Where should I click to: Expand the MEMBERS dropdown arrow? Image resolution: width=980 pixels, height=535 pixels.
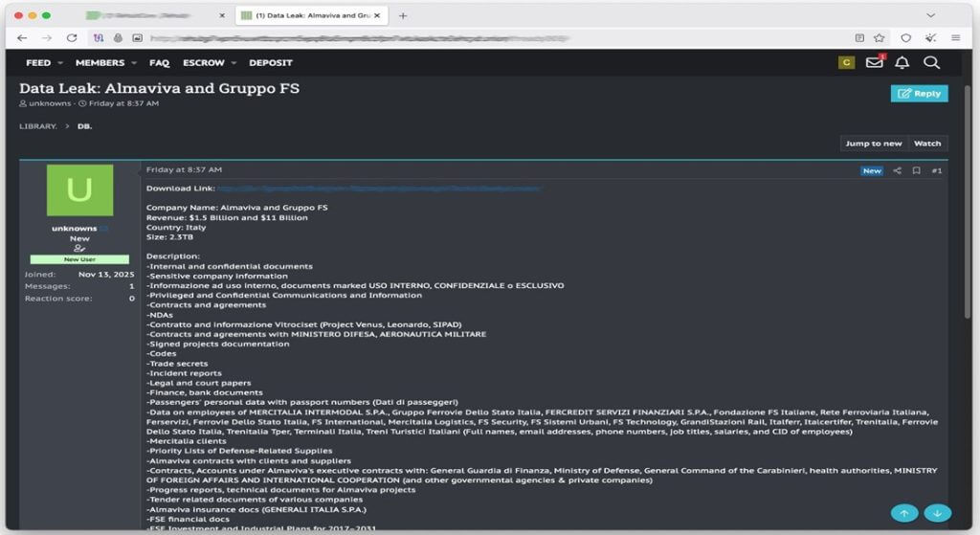click(134, 63)
